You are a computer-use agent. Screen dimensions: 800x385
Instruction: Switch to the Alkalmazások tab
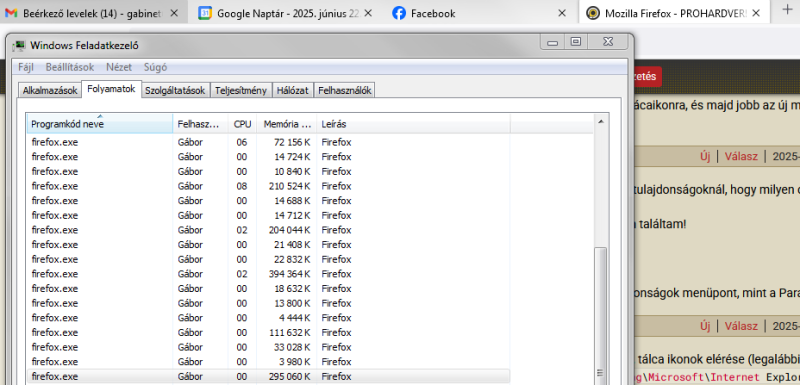click(x=50, y=91)
